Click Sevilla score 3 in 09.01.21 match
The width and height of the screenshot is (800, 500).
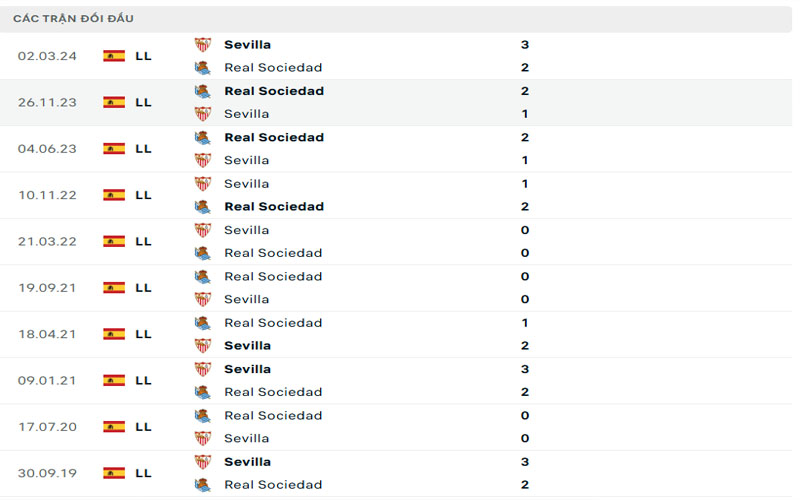(525, 369)
